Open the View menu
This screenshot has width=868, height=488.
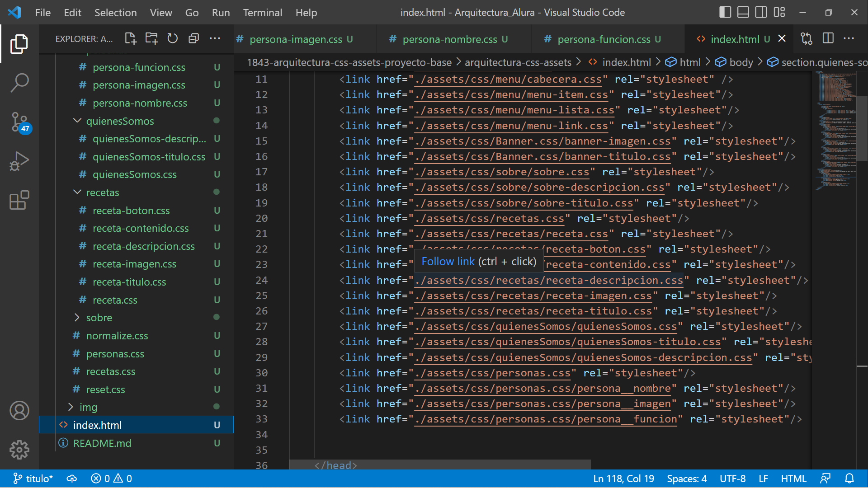coord(161,13)
